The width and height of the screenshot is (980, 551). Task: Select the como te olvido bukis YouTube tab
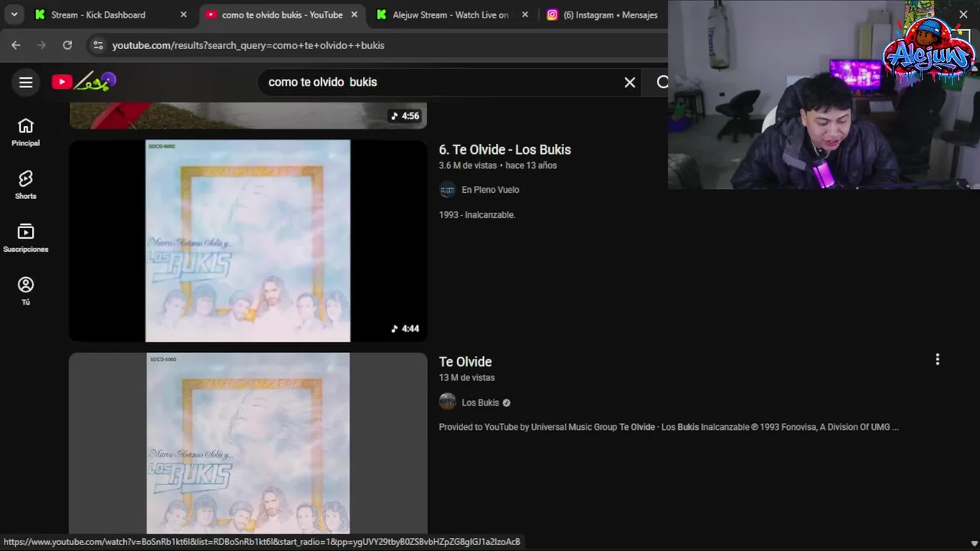[282, 15]
